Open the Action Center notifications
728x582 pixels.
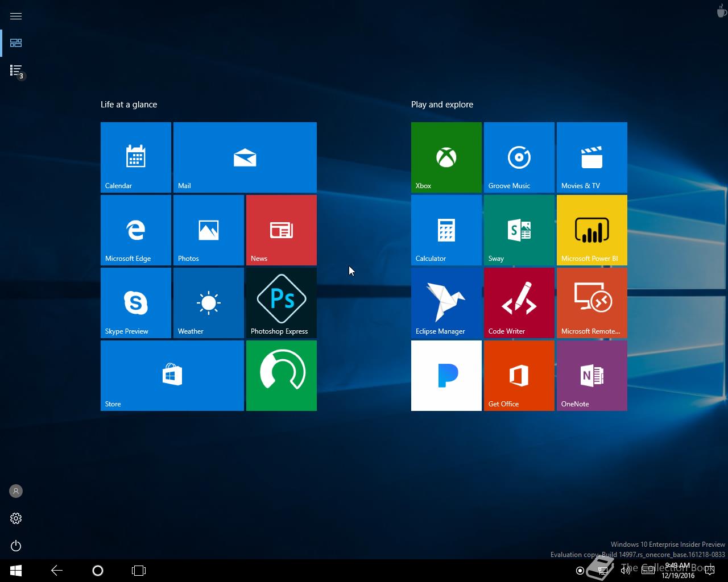point(710,571)
